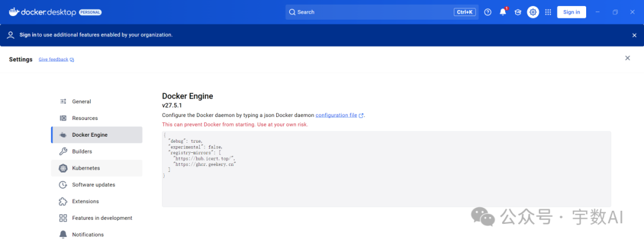Open the configuration file link
This screenshot has width=644, height=243.
336,115
